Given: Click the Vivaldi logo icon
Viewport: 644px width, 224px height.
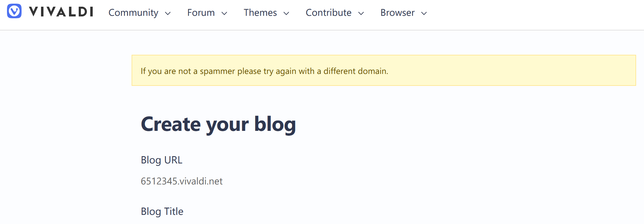Looking at the screenshot, I should pyautogui.click(x=14, y=11).
